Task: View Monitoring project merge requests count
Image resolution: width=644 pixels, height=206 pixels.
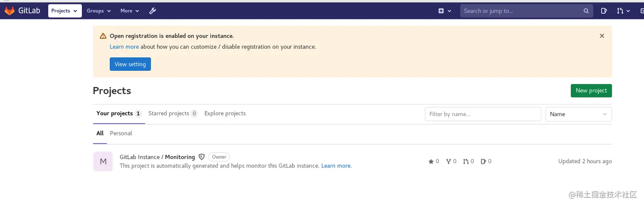Action: coord(469,161)
